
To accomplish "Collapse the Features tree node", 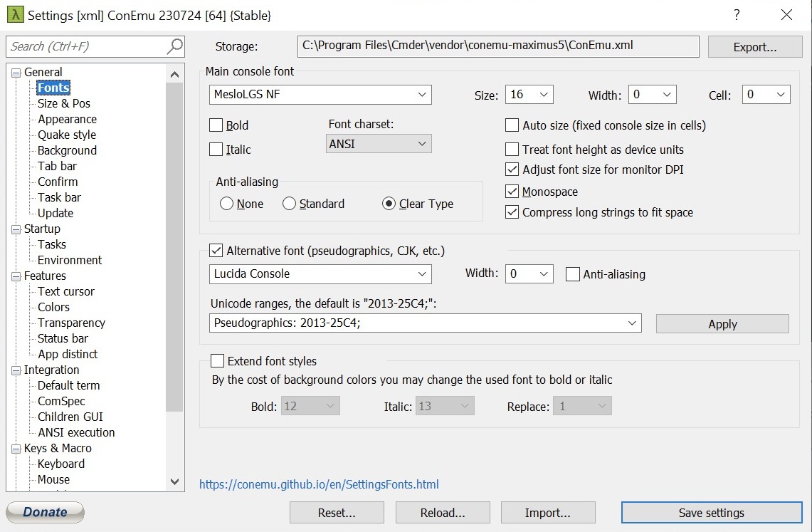I will pyautogui.click(x=16, y=276).
